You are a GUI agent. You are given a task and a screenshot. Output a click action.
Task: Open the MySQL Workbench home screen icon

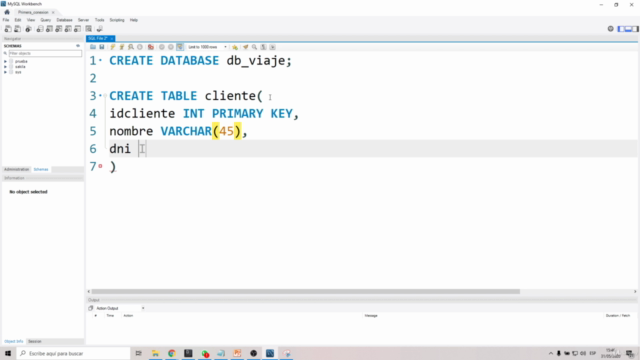7,12
